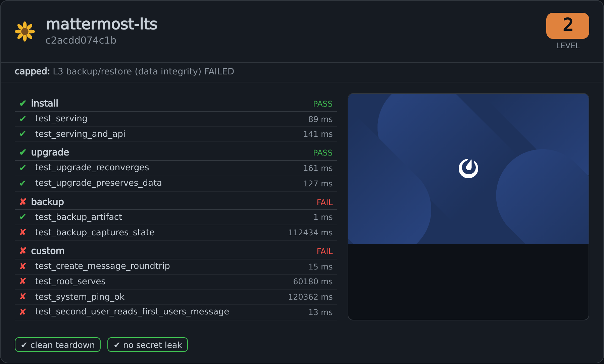Click the test_system_ping_ok test name
The height and width of the screenshot is (364, 604).
pos(80,297)
